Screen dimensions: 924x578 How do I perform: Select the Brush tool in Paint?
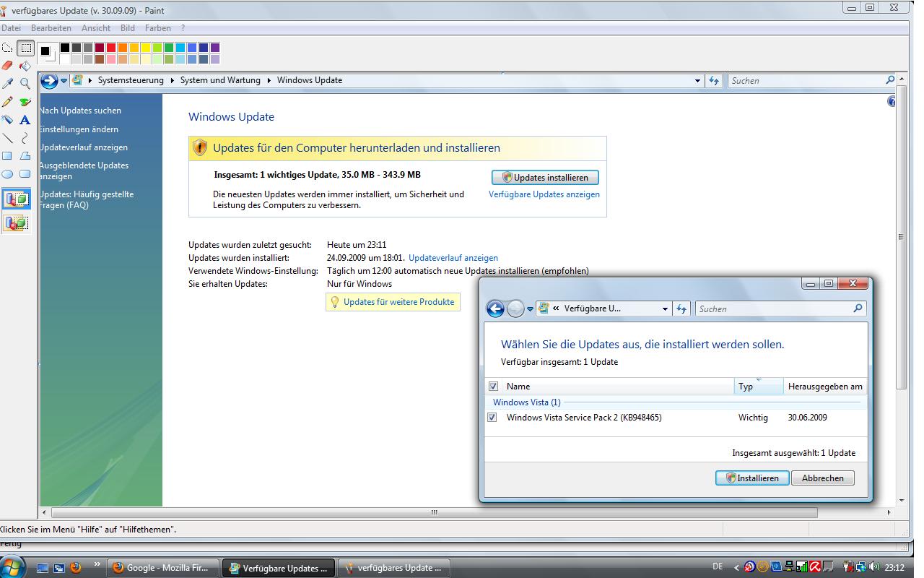tap(25, 102)
